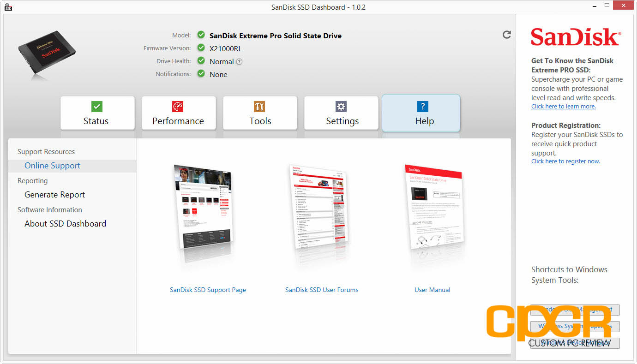The width and height of the screenshot is (637, 364).
Task: Switch to the Performance tab
Action: point(179,113)
